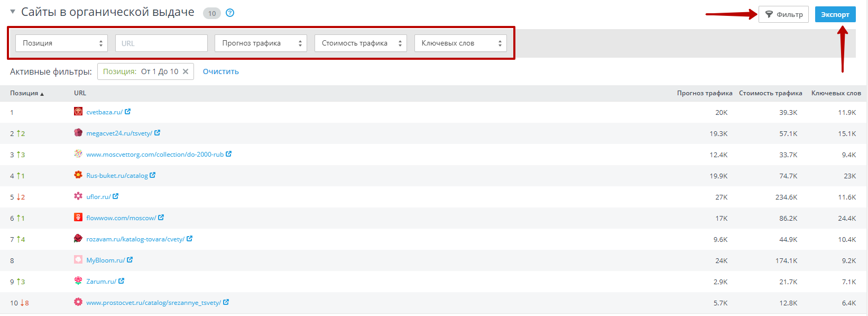The height and width of the screenshot is (316, 868).
Task: Open the cvetbaza.ru/ link
Action: point(105,112)
